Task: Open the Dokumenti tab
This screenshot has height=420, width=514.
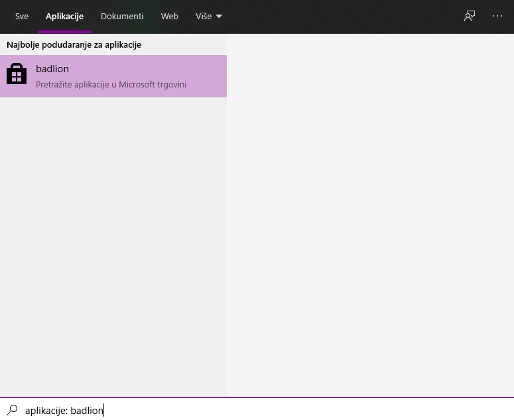Action: 122,17
